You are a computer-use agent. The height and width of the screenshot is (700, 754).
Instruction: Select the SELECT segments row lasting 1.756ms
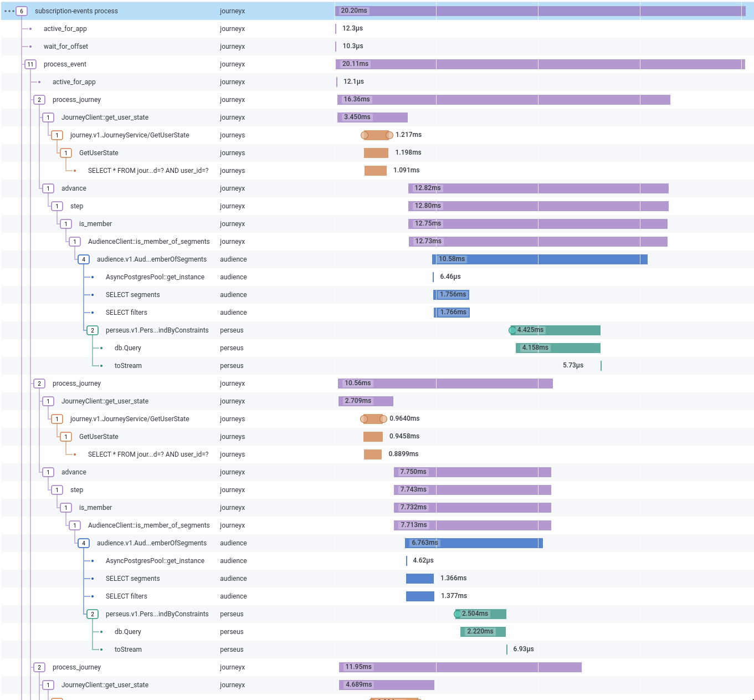(377, 295)
